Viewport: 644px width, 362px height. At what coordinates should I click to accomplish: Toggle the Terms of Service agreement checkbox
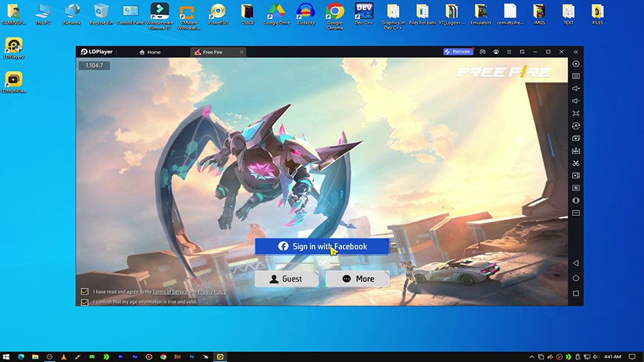85,292
